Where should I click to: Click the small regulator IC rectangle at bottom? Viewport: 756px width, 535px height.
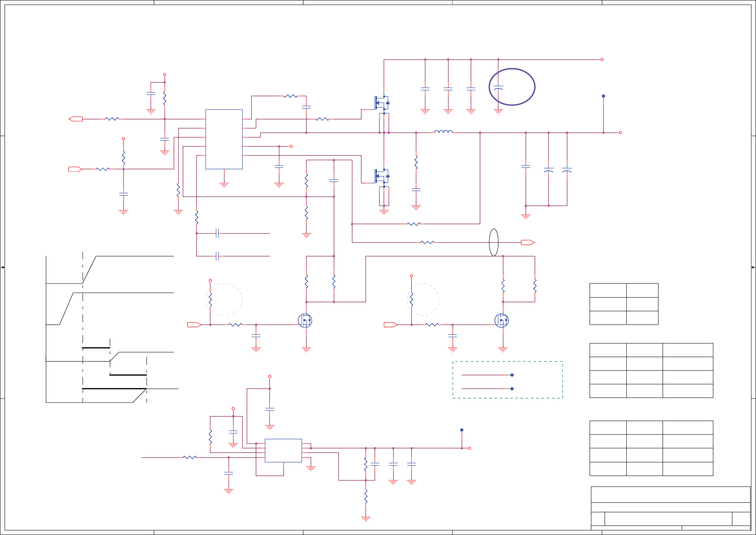(283, 451)
